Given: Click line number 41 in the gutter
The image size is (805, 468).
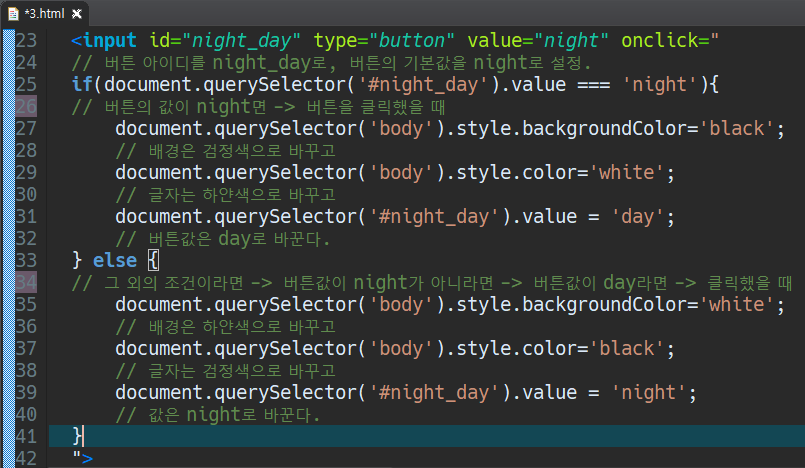Looking at the screenshot, I should pos(26,436).
